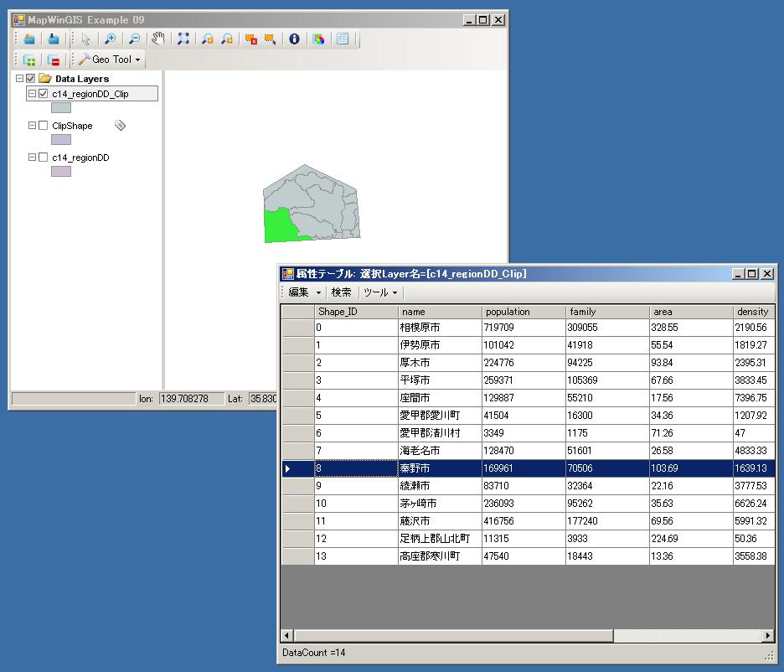Click the c14_regionDD_Clip layer color swatch
The image size is (784, 672).
61,108
